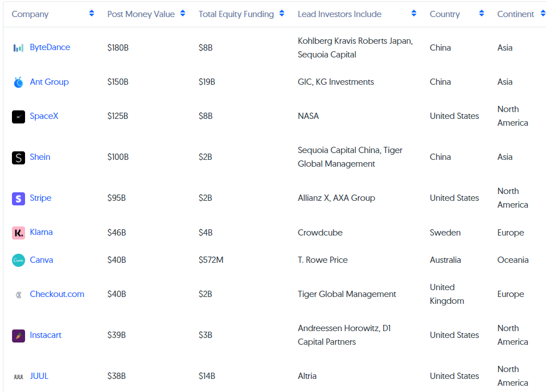
Task: Select Klarna's $4B equity funding cell
Action: (x=206, y=232)
